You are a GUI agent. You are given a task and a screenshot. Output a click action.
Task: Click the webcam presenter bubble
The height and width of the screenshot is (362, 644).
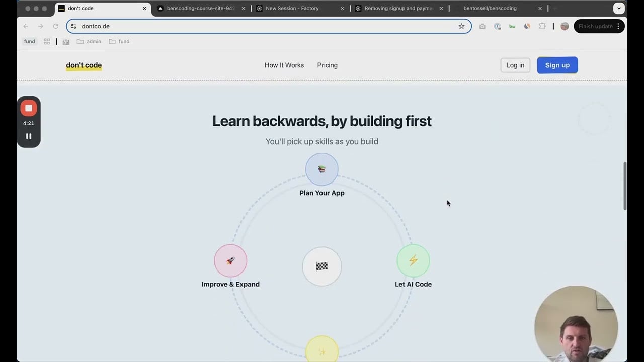pyautogui.click(x=576, y=324)
